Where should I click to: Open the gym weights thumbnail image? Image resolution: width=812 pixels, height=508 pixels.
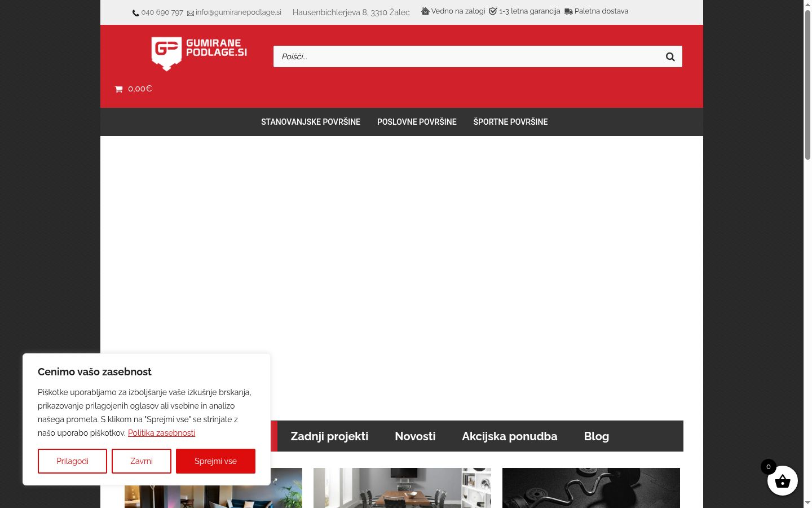click(591, 488)
